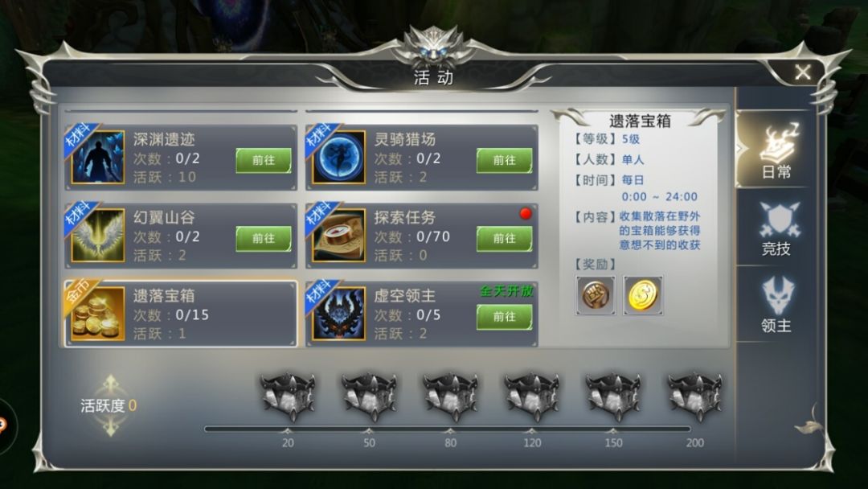Viewport: 868px width, 489px height.
Task: Tap the gold coin reward icon
Action: (x=643, y=295)
